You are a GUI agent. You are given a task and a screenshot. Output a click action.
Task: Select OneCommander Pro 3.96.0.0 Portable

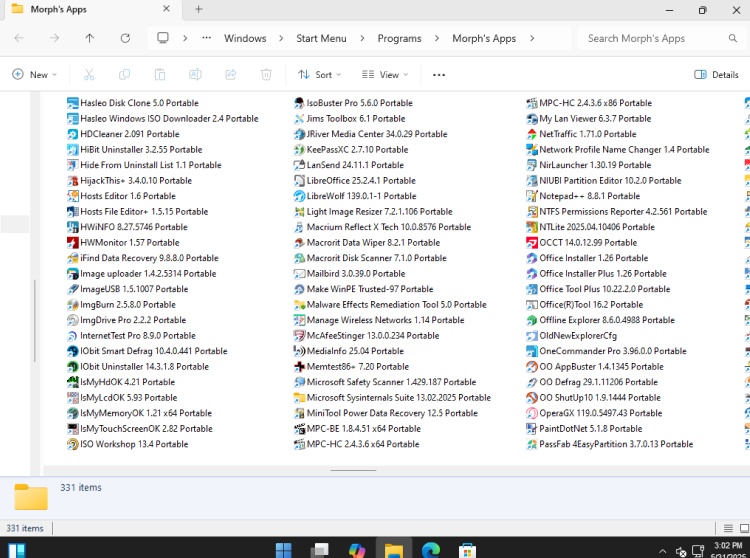click(x=606, y=351)
